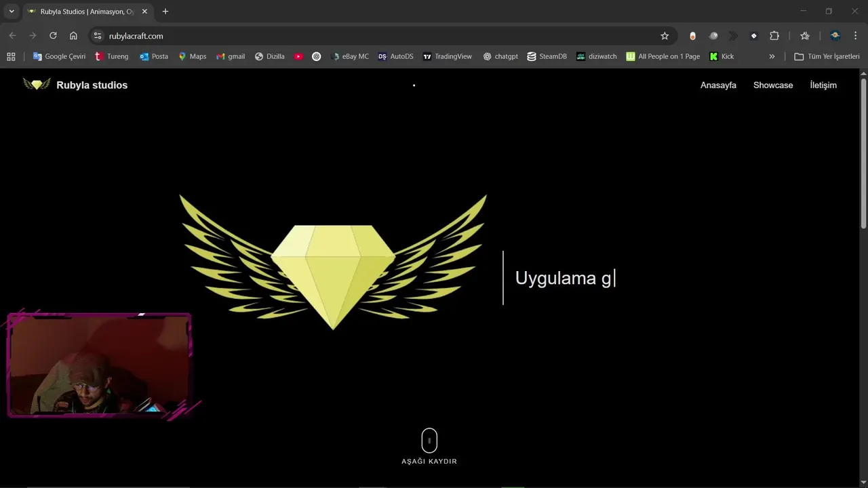
Task: Open the tab search dropdown arrow
Action: [12, 12]
